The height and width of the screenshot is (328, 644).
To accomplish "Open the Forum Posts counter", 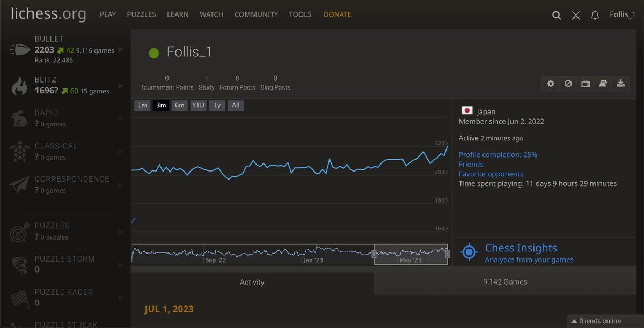I will tap(237, 83).
